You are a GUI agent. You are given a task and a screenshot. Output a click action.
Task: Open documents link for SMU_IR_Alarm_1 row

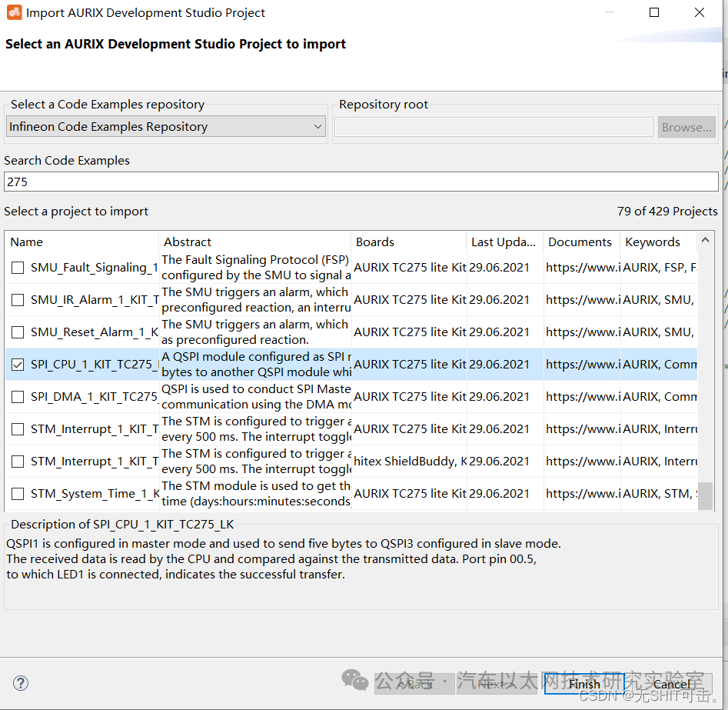pos(582,300)
